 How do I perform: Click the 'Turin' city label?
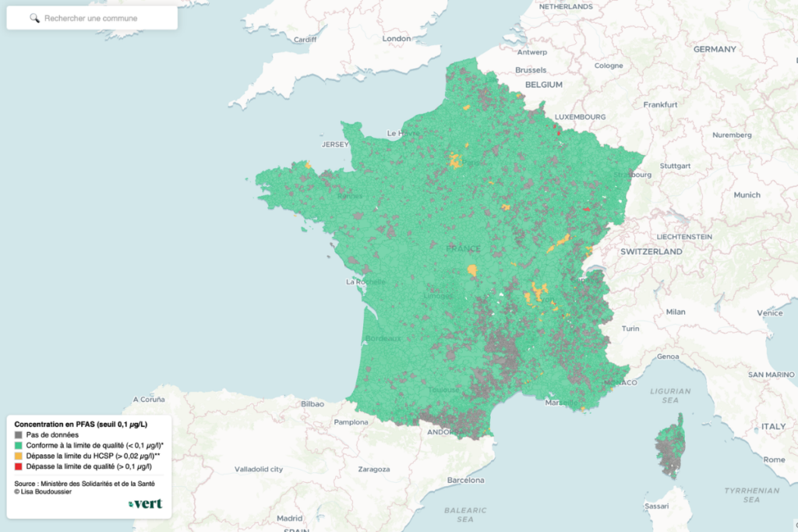point(630,329)
